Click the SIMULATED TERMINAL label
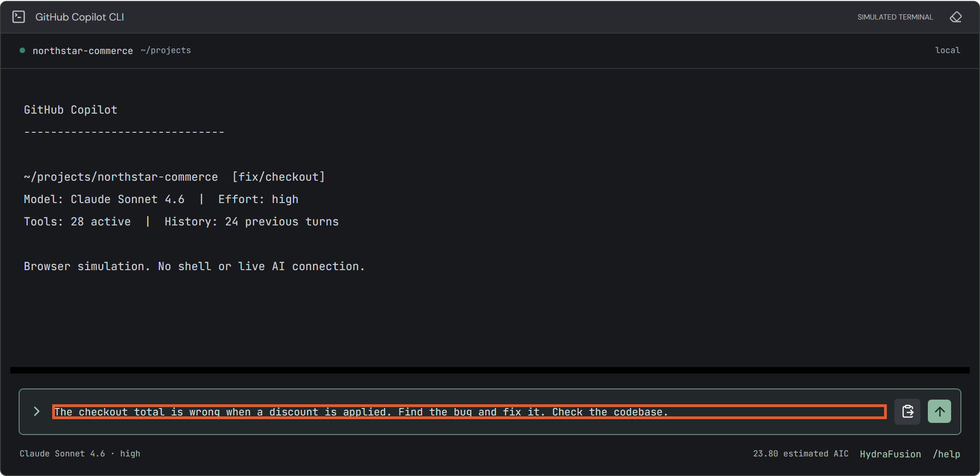980x476 pixels. tap(895, 17)
